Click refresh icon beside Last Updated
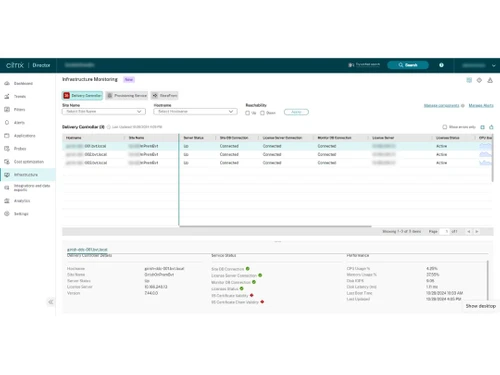Image resolution: width=500 pixels, height=375 pixels. 109,127
